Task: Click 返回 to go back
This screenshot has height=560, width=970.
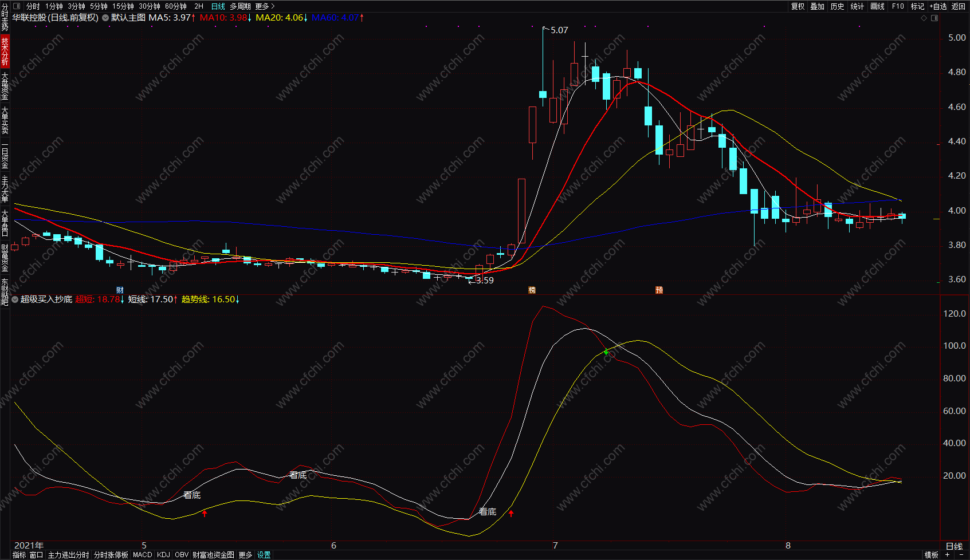Action: click(x=959, y=6)
